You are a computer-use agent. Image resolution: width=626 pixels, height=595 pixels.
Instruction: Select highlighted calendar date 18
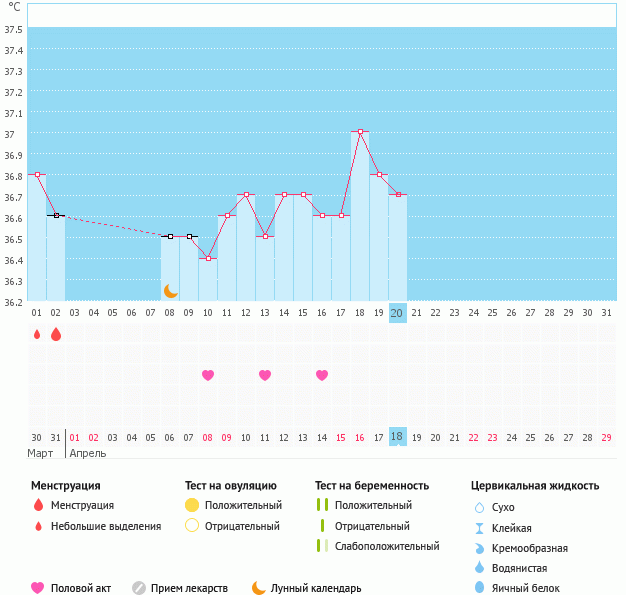click(x=397, y=437)
